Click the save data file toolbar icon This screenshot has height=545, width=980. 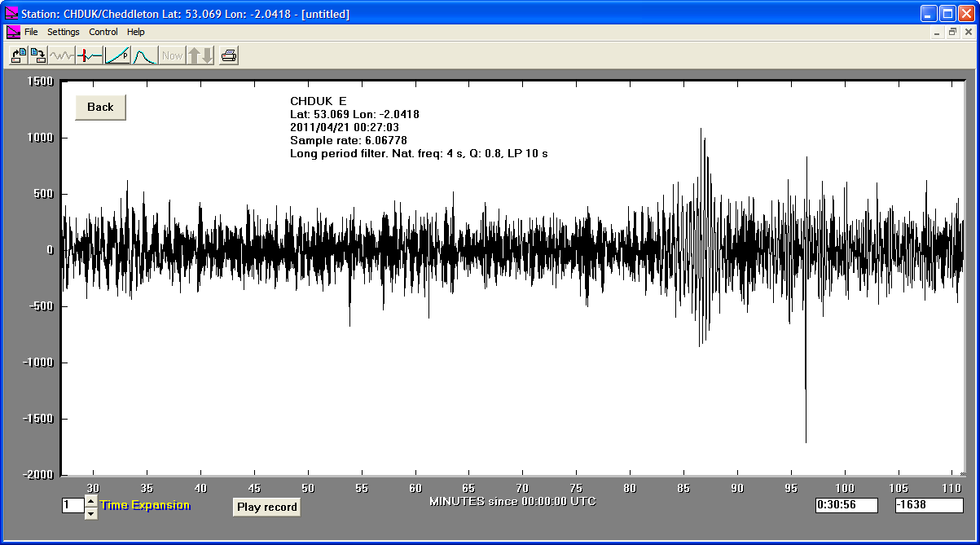click(x=37, y=55)
